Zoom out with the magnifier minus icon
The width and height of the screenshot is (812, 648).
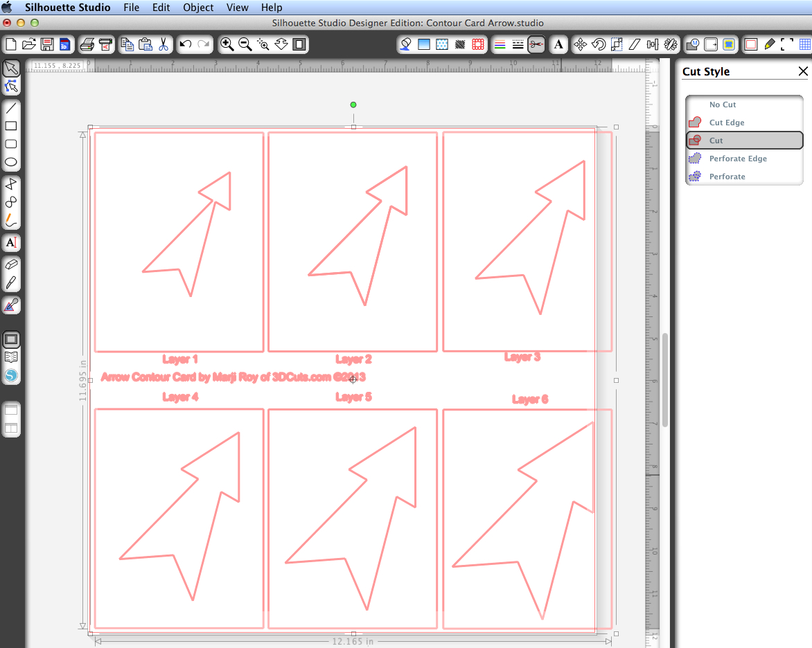click(245, 44)
